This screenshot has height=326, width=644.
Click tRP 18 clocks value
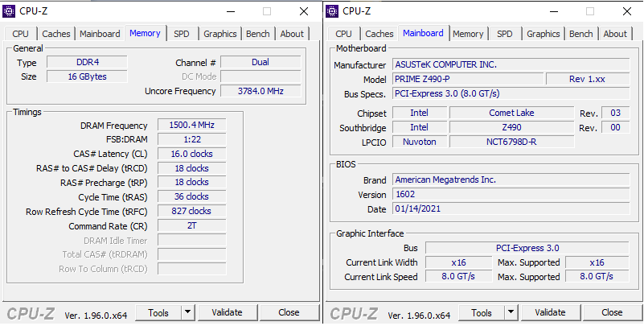click(192, 182)
